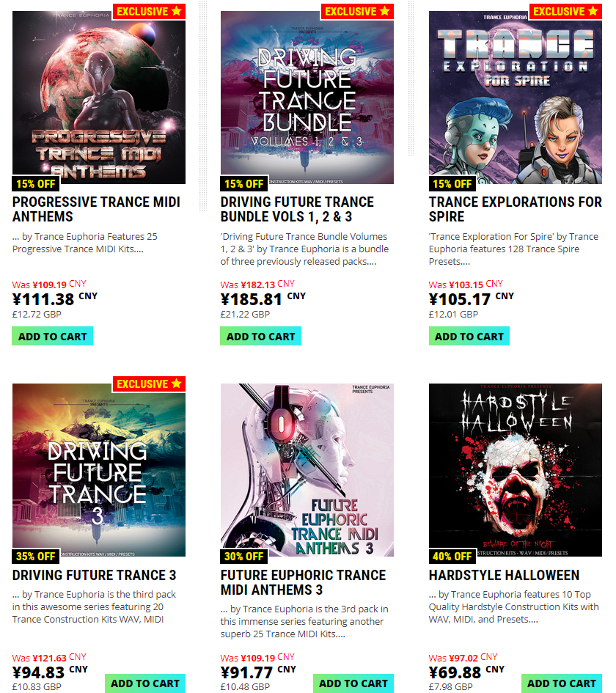Open Trance Exploration For Spire cover image
The image size is (616, 693).
(x=516, y=98)
